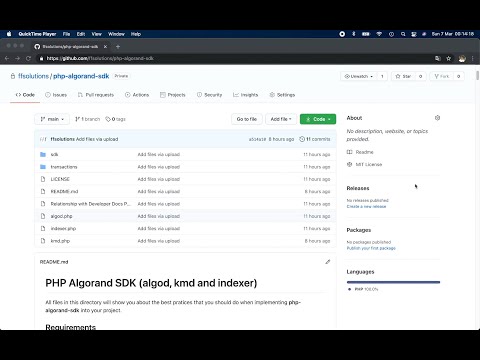Screen dimensions: 480x360
Task: Click the github.com address bar
Action: [x=233, y=58]
